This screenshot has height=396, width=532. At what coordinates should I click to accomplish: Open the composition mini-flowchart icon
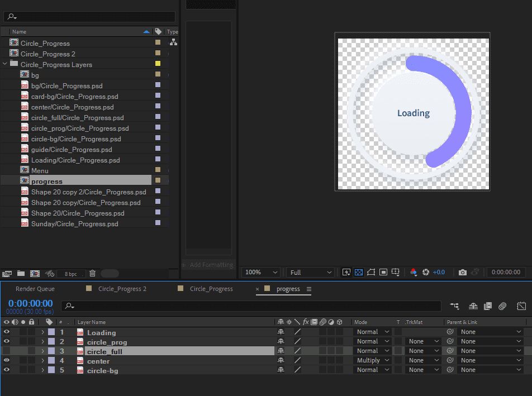pyautogui.click(x=454, y=306)
